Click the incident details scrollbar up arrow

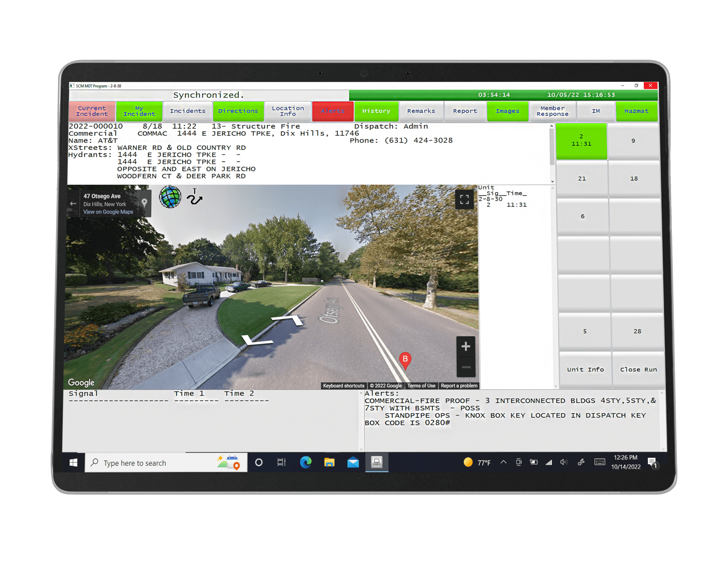point(552,126)
